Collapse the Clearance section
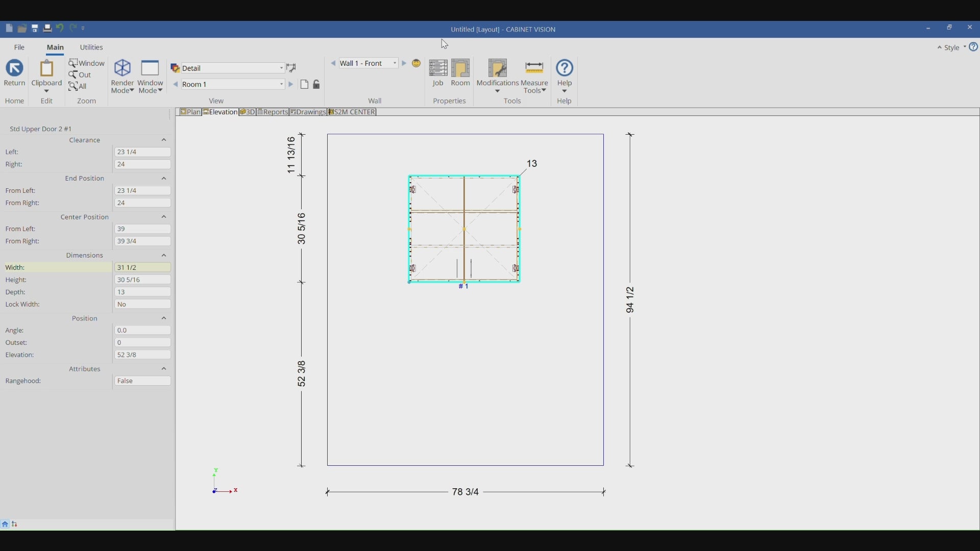This screenshot has height=551, width=980. tap(164, 140)
